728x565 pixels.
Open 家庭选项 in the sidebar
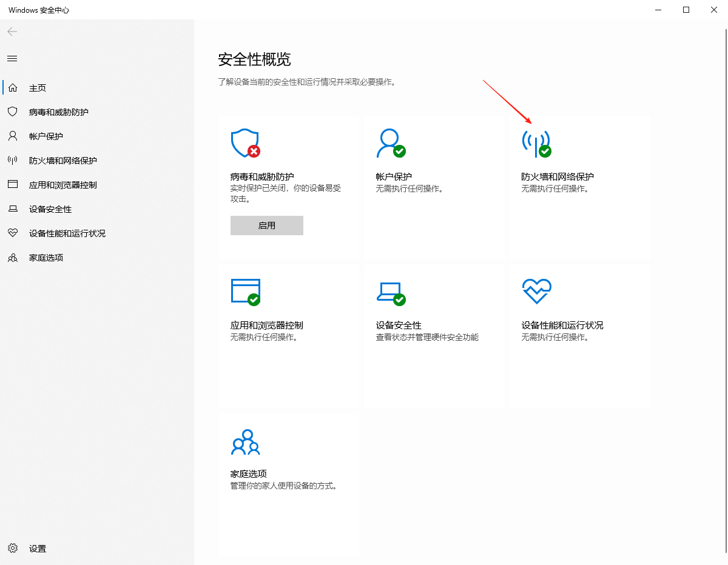point(46,258)
